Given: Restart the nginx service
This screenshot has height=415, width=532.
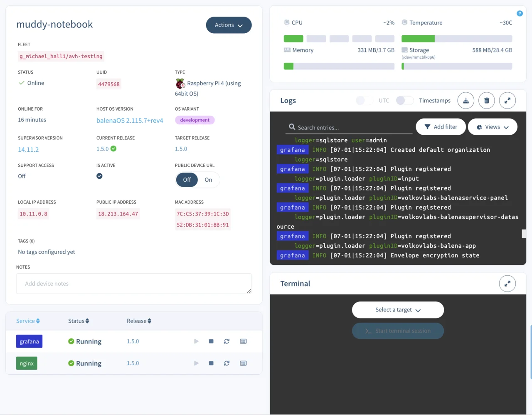Looking at the screenshot, I should [x=227, y=363].
